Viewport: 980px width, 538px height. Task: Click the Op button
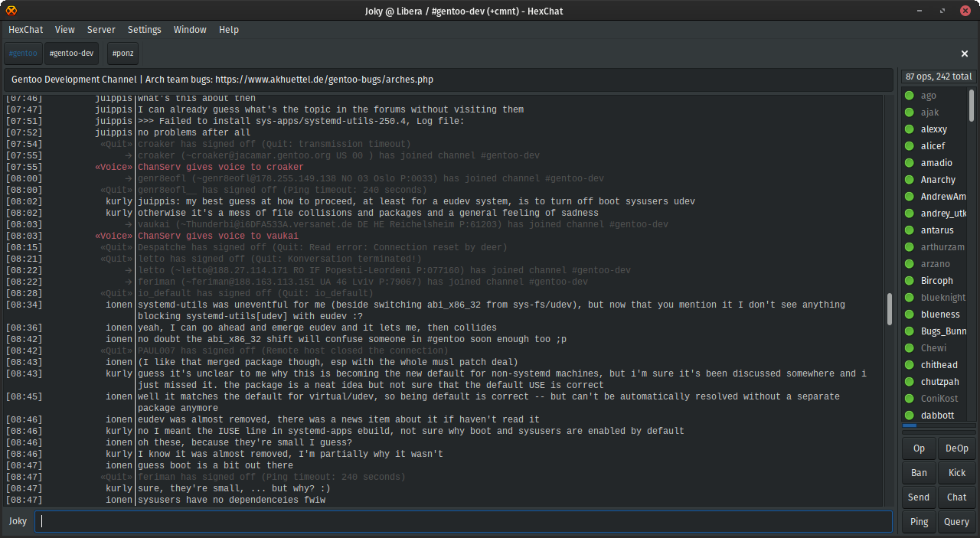point(919,448)
